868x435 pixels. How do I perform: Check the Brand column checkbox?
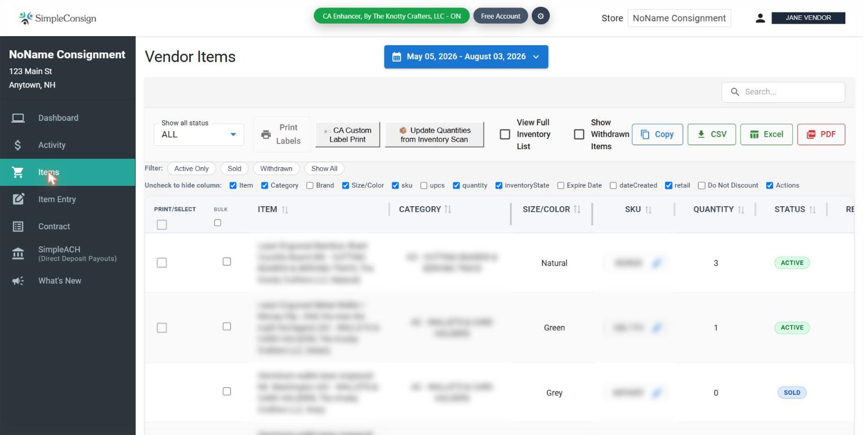pyautogui.click(x=310, y=185)
